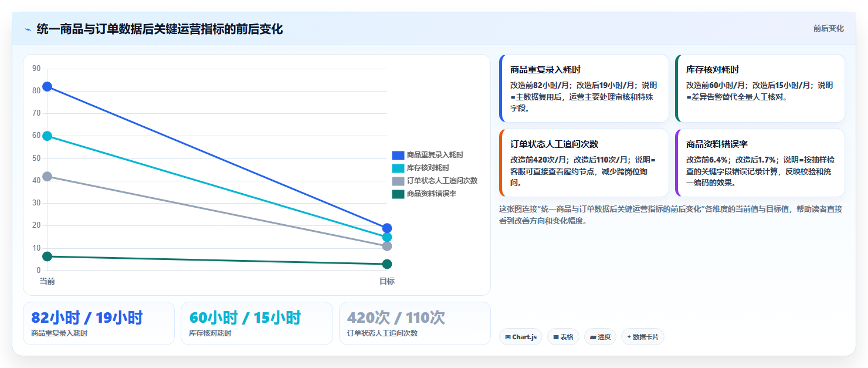Click the gray 目标 data point at 11

[x=387, y=246]
